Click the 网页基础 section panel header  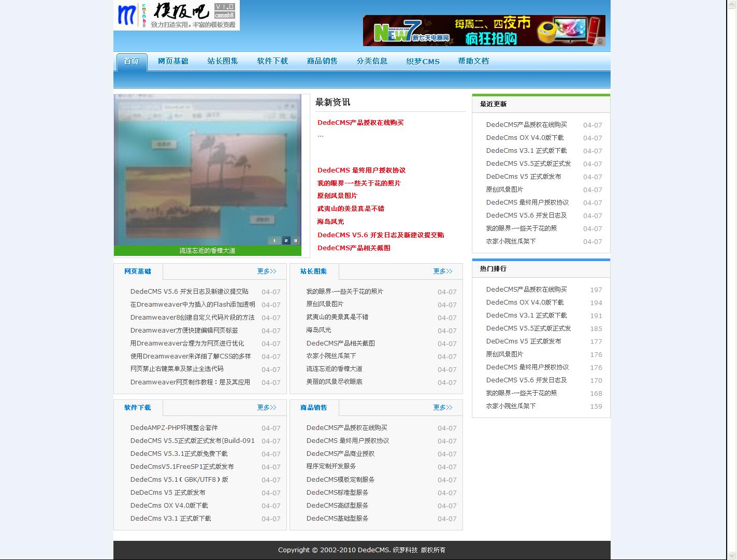(138, 271)
